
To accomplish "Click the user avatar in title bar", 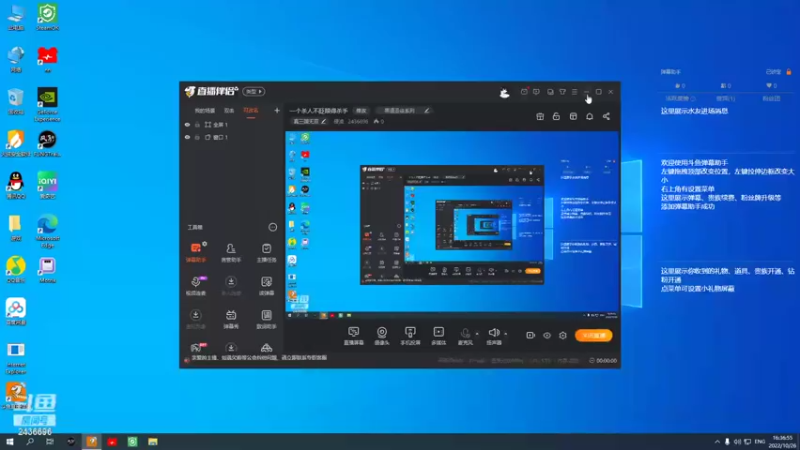I will point(504,92).
